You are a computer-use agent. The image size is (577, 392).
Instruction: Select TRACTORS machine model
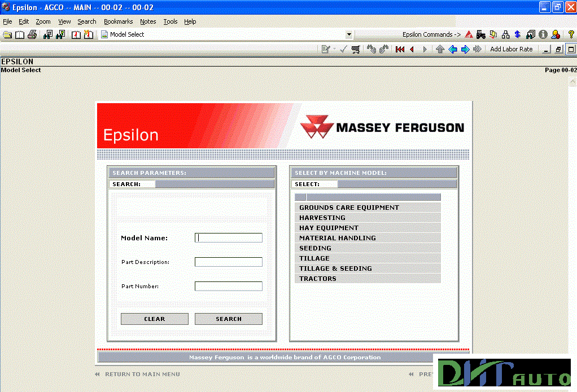click(368, 279)
